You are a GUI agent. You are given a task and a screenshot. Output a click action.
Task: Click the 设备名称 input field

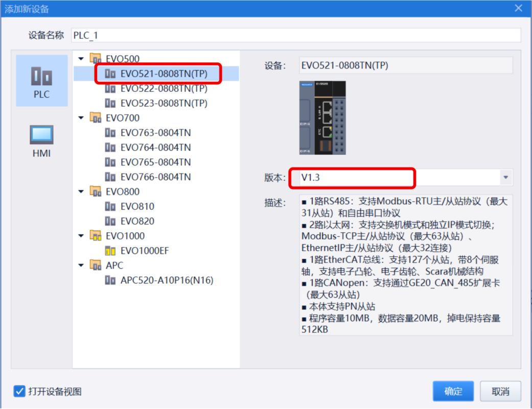click(x=295, y=35)
